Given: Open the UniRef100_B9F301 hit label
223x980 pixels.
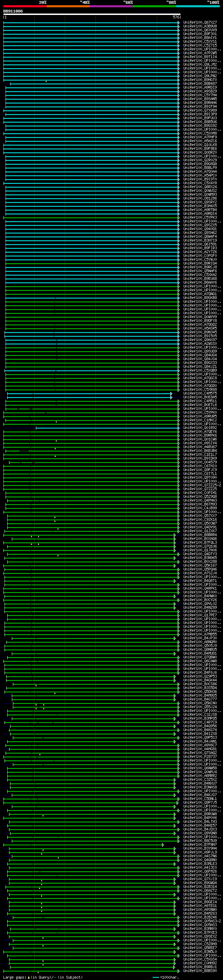Looking at the screenshot, I should [x=200, y=34].
